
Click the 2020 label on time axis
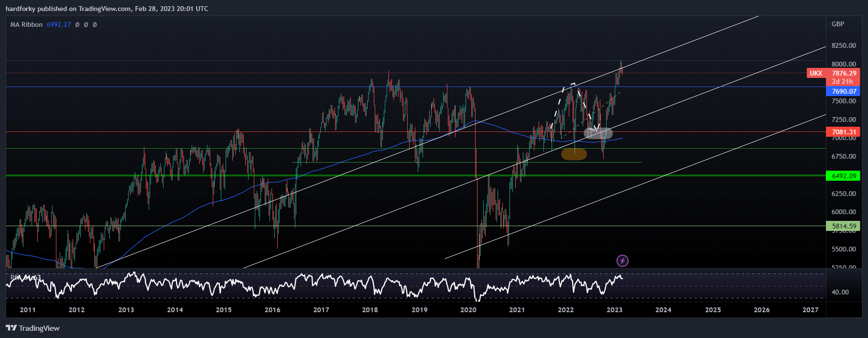pyautogui.click(x=468, y=310)
